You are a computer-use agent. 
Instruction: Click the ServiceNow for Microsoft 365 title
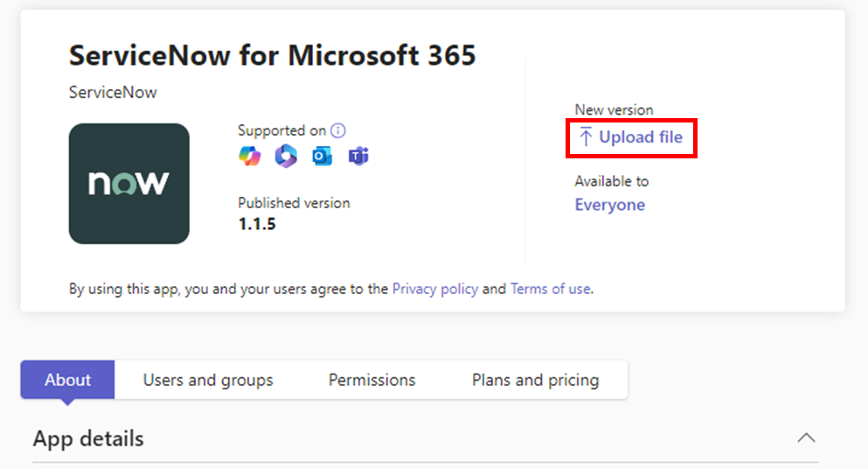click(x=272, y=55)
